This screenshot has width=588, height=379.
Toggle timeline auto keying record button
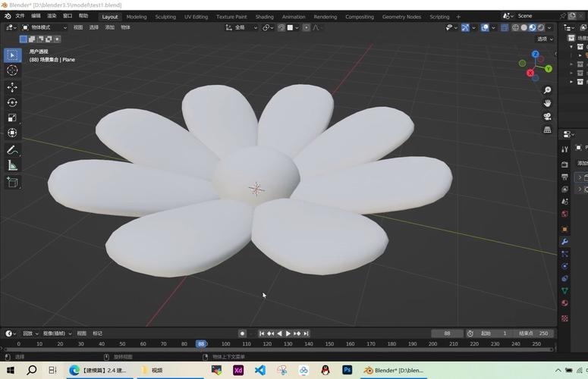point(242,334)
